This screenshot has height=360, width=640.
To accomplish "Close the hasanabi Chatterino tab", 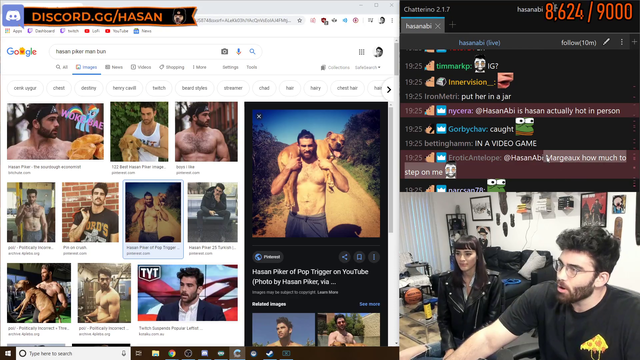I will point(438,26).
